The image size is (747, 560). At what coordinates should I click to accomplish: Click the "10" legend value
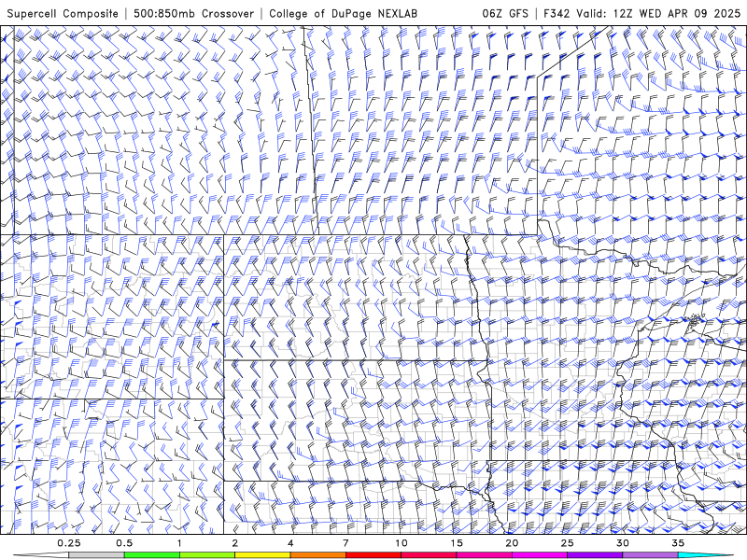click(402, 543)
